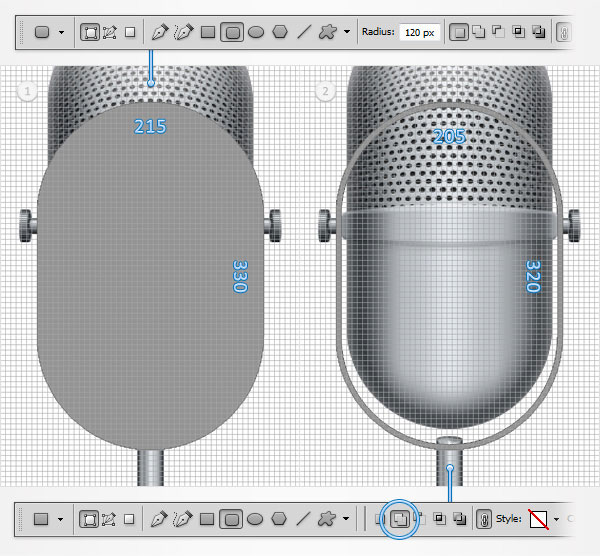Select Ellipse tool in Radius options bar
Screen dimensions: 600x556
[x=256, y=32]
